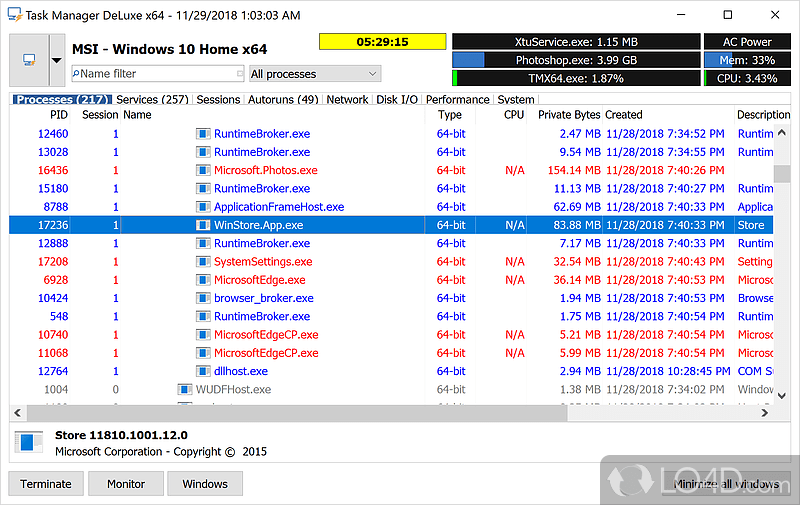This screenshot has width=800, height=505.
Task: Click the AC Power indicator
Action: [x=747, y=42]
